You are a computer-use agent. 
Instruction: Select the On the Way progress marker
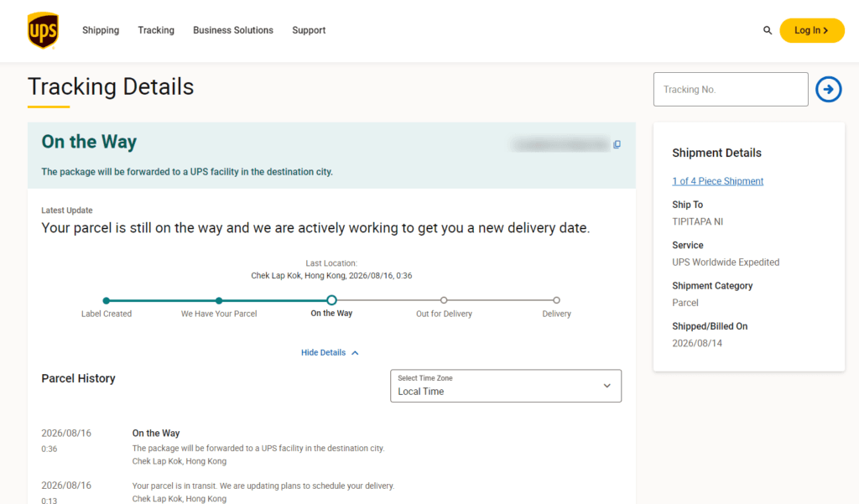click(x=331, y=300)
